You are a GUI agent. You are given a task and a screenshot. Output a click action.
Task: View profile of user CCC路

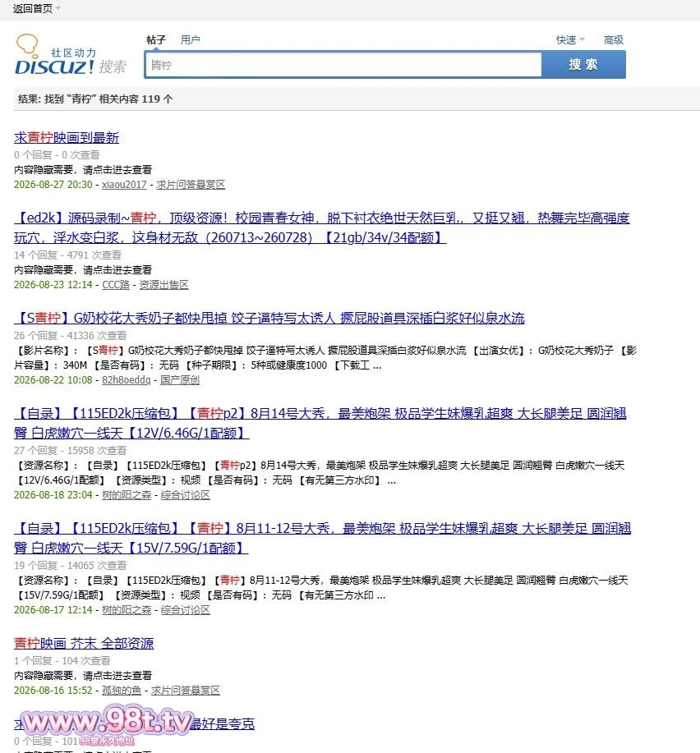click(116, 285)
